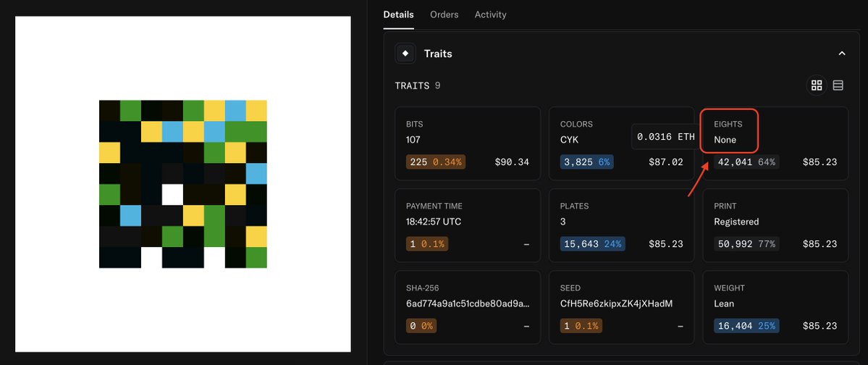Switch traits to grid view
Screen dimensions: 868x365
click(817, 85)
